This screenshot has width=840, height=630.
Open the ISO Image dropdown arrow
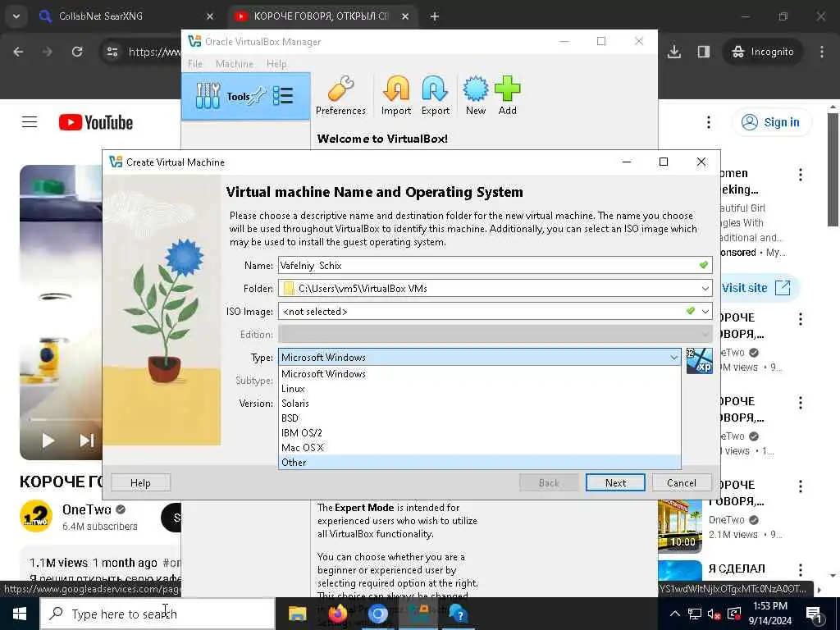point(705,312)
